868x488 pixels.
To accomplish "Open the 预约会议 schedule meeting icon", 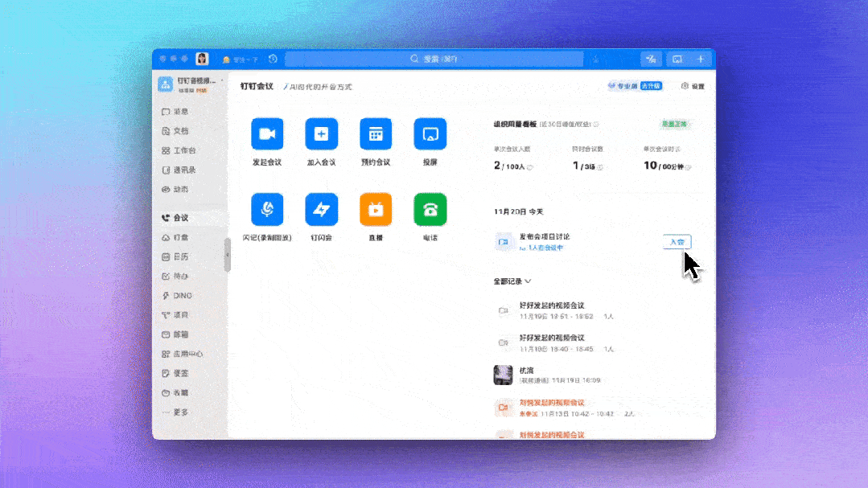I will click(x=376, y=134).
